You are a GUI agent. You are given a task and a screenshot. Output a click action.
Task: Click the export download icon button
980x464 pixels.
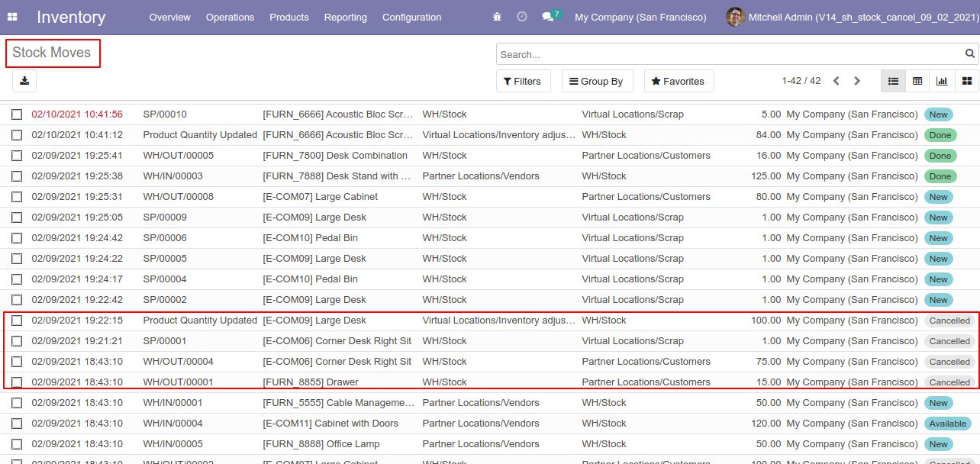click(x=24, y=81)
